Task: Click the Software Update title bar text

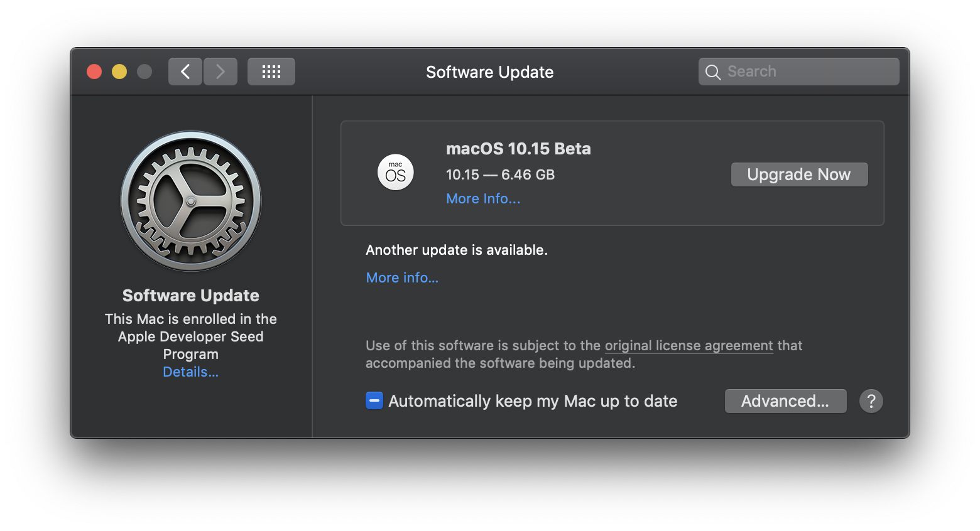Action: pos(489,72)
